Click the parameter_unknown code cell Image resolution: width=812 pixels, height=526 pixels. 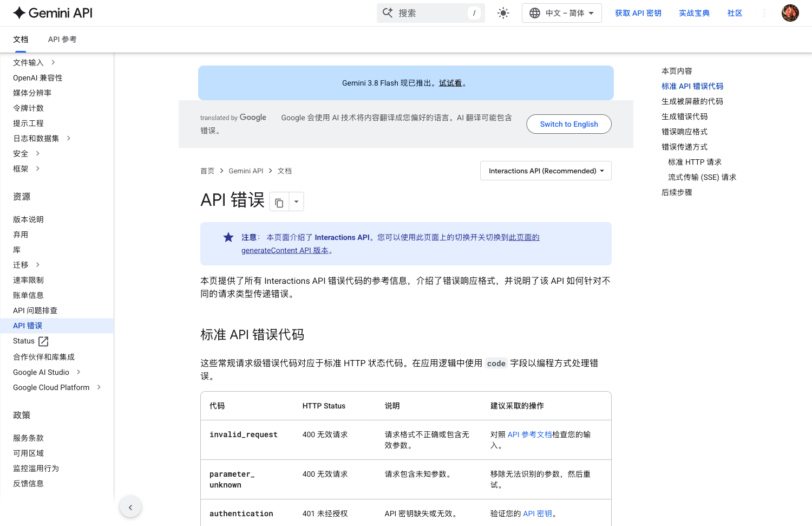tap(232, 479)
